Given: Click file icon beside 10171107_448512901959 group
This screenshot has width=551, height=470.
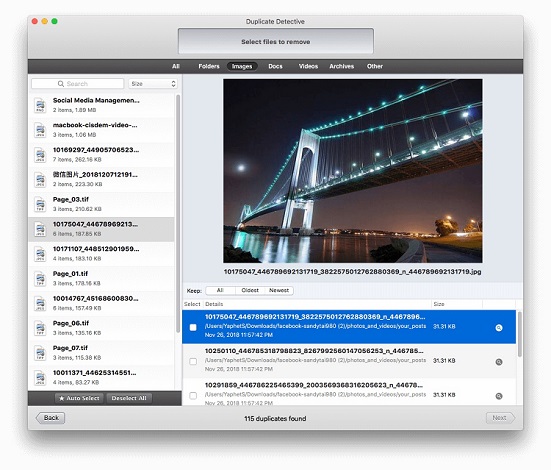Looking at the screenshot, I should tap(40, 254).
